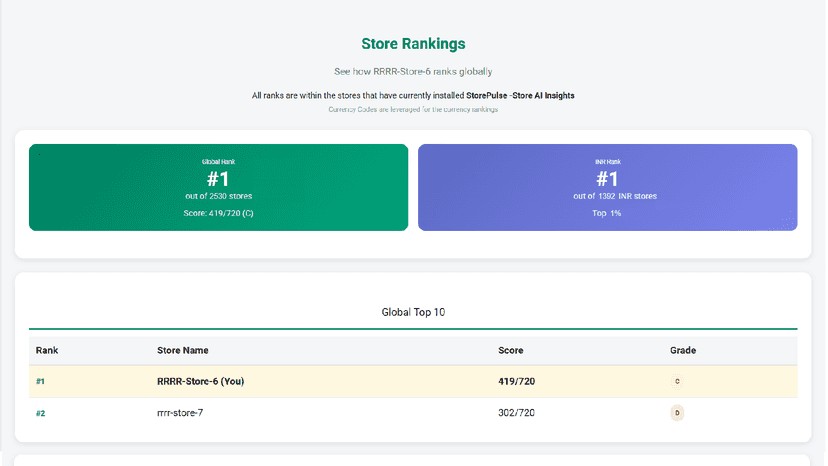The height and width of the screenshot is (466, 828).
Task: Open the green Global Rank card
Action: [219, 188]
